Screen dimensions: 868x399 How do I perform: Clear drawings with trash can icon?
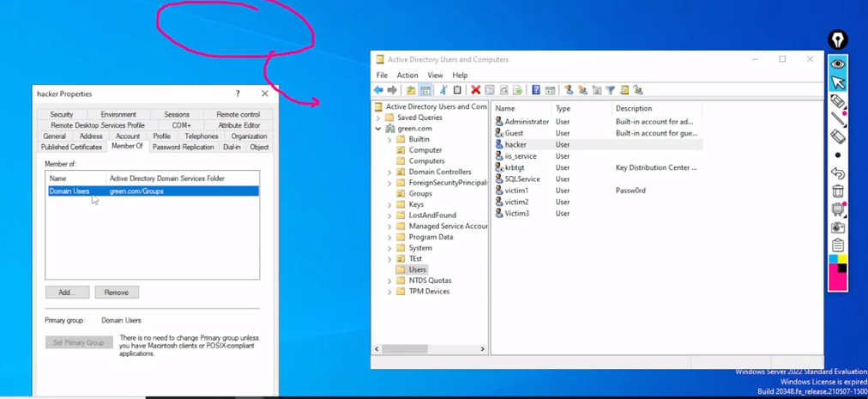click(x=838, y=191)
